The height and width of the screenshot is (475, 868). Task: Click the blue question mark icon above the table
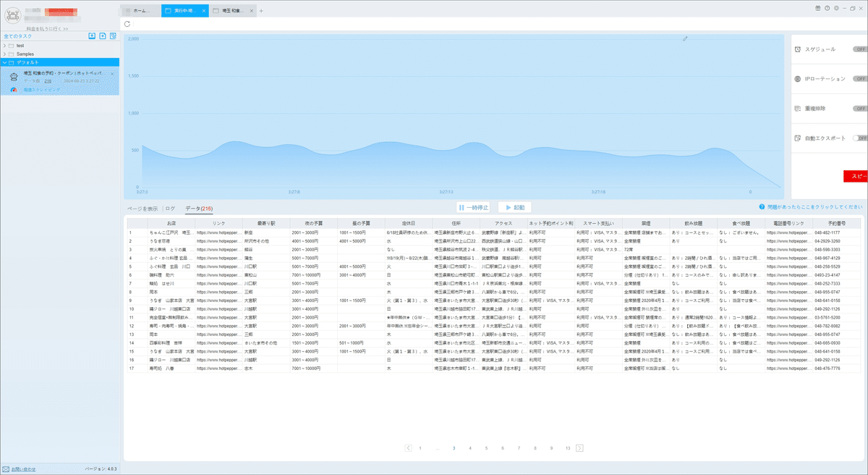[761, 207]
